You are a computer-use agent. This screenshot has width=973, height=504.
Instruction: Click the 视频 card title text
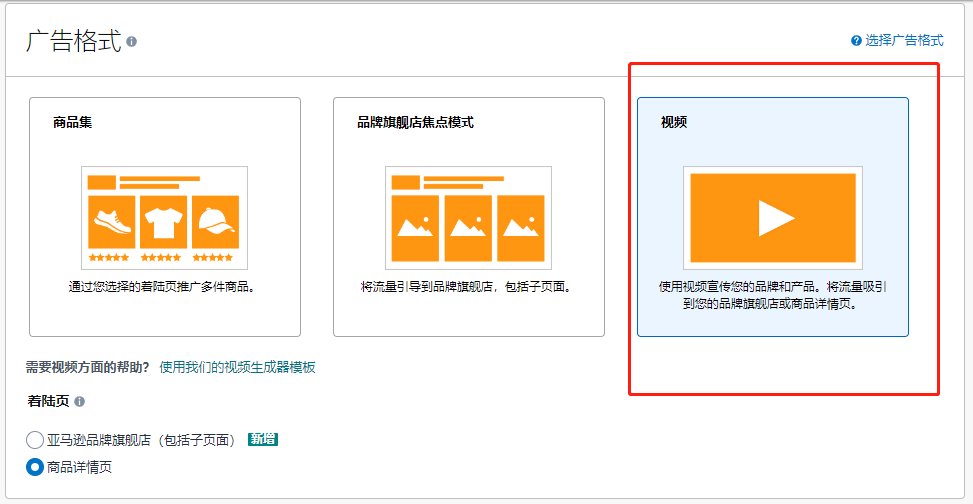tap(674, 123)
